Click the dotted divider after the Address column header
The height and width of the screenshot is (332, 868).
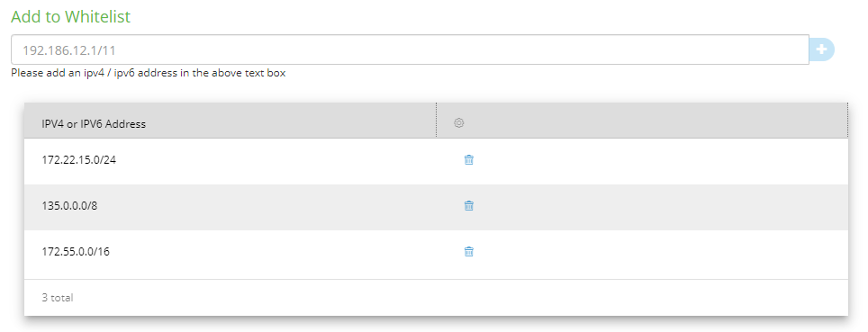point(436,120)
